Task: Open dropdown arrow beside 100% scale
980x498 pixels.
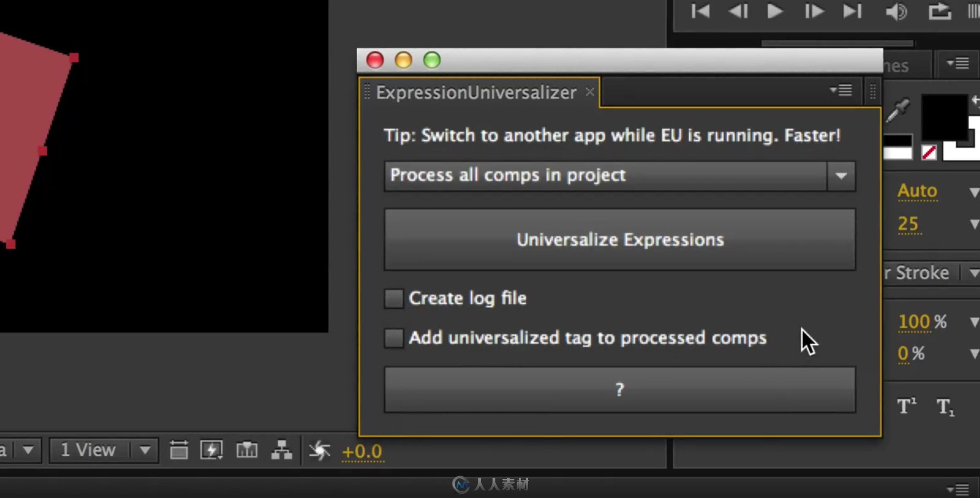Action: point(974,322)
